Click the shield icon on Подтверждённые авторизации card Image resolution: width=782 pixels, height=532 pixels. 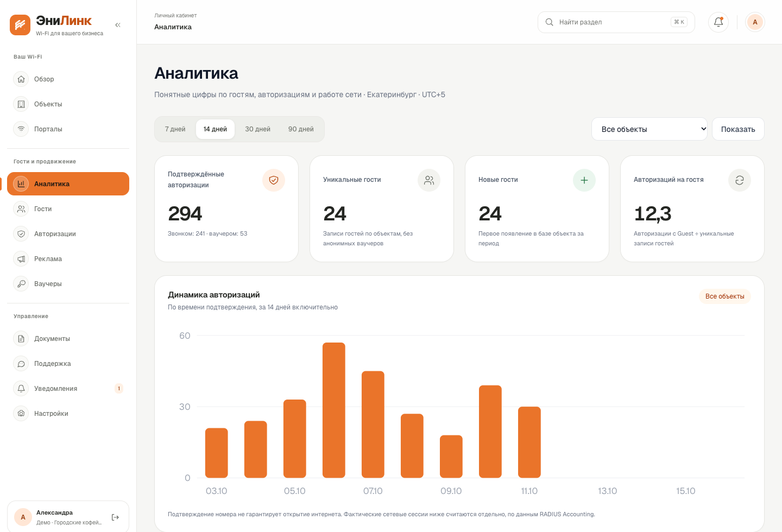(274, 180)
